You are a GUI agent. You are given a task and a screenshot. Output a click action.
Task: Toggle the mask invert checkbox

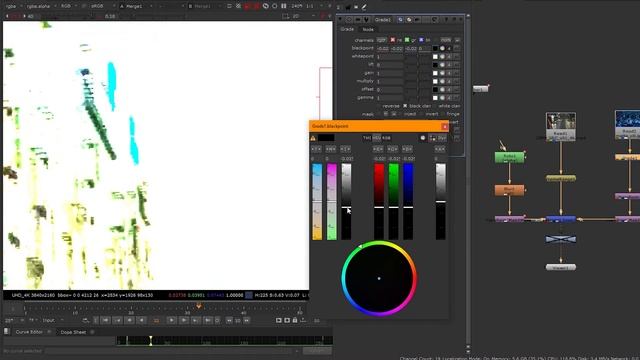(x=422, y=114)
